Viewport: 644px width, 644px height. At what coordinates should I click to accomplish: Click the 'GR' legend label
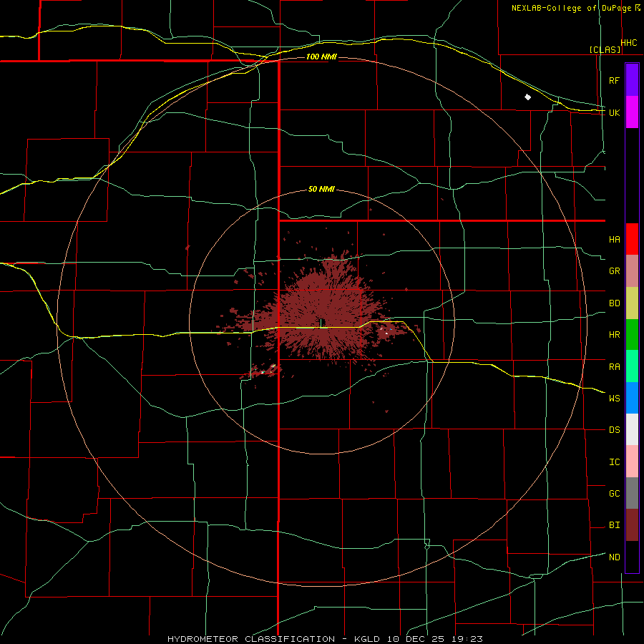click(x=615, y=271)
